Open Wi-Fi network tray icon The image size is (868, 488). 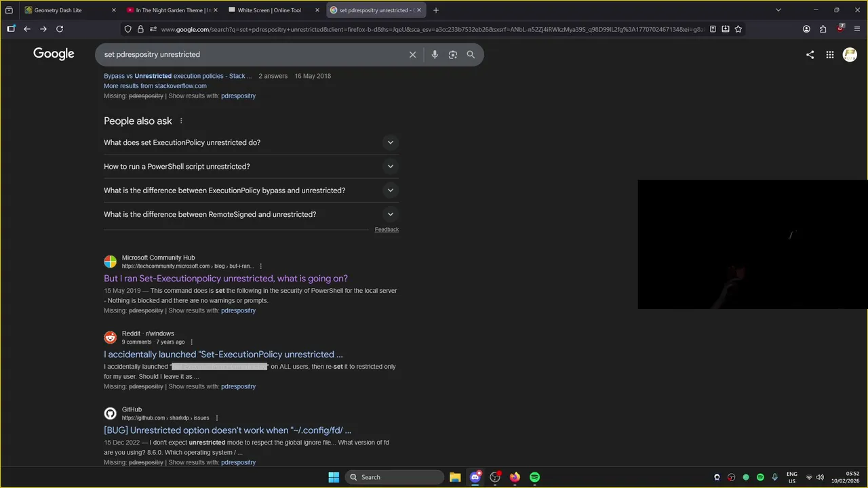coord(808,477)
